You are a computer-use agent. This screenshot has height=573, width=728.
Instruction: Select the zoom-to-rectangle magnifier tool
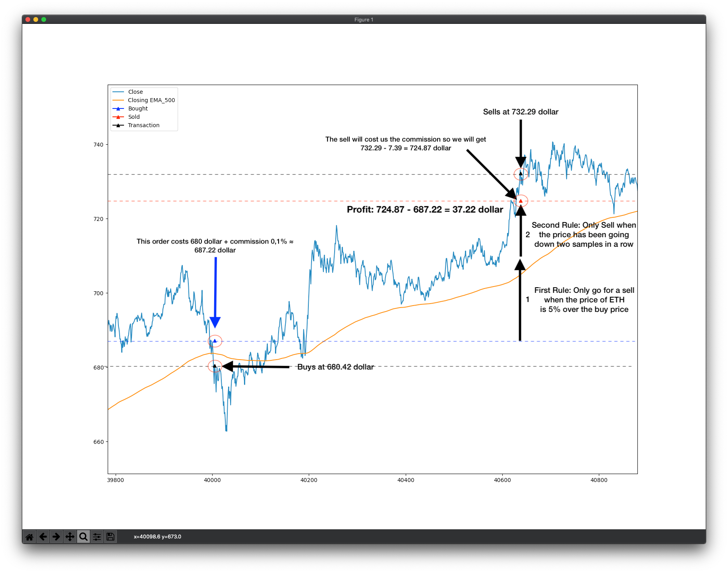tap(83, 536)
